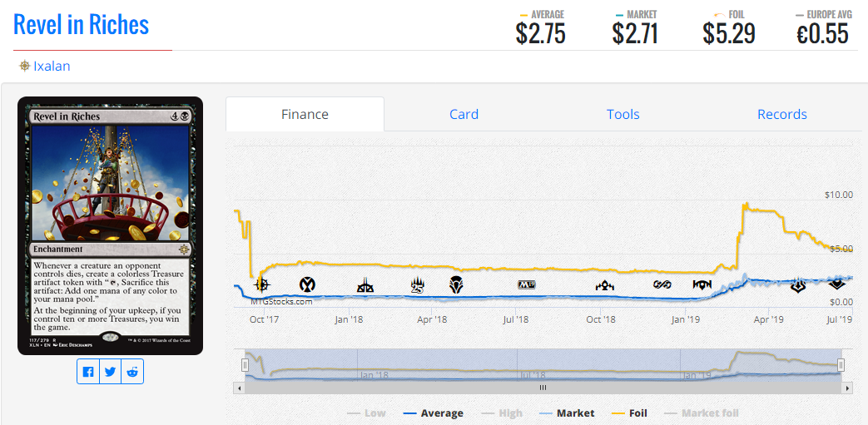Screen dimensions: 868x425
Task: Click the navigator scrollbar left arrow
Action: (x=240, y=388)
